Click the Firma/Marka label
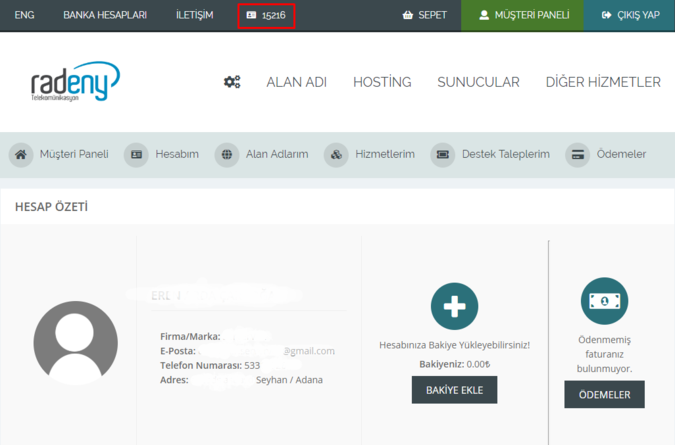The image size is (675, 445). pyautogui.click(x=190, y=337)
